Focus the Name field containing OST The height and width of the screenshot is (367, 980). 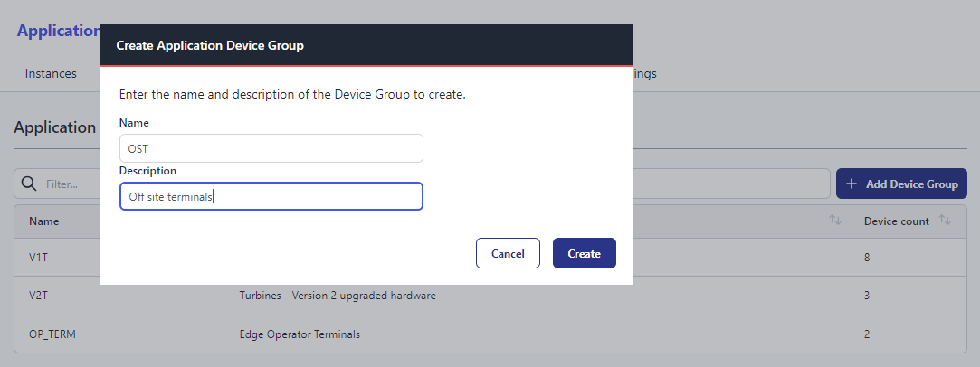[x=271, y=148]
